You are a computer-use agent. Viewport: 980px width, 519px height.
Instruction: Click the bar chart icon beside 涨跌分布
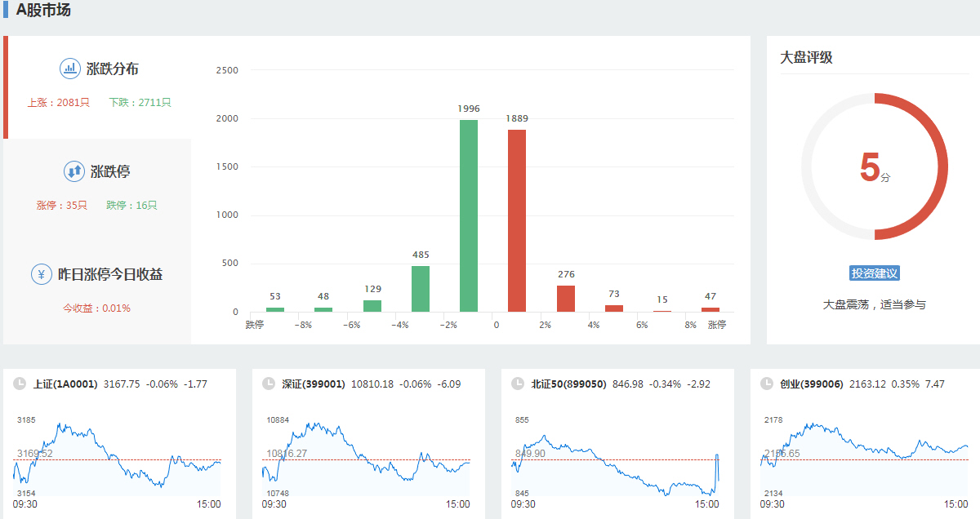[x=70, y=69]
